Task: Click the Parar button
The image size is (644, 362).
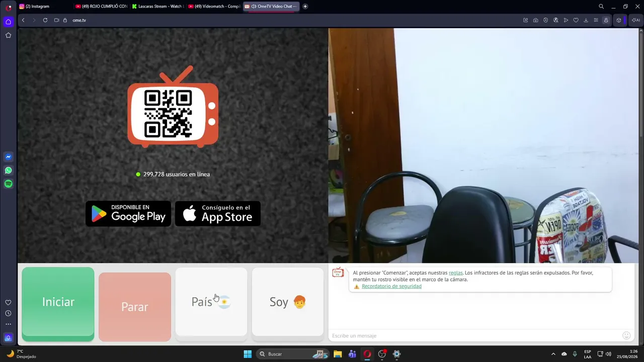Action: pos(135,306)
